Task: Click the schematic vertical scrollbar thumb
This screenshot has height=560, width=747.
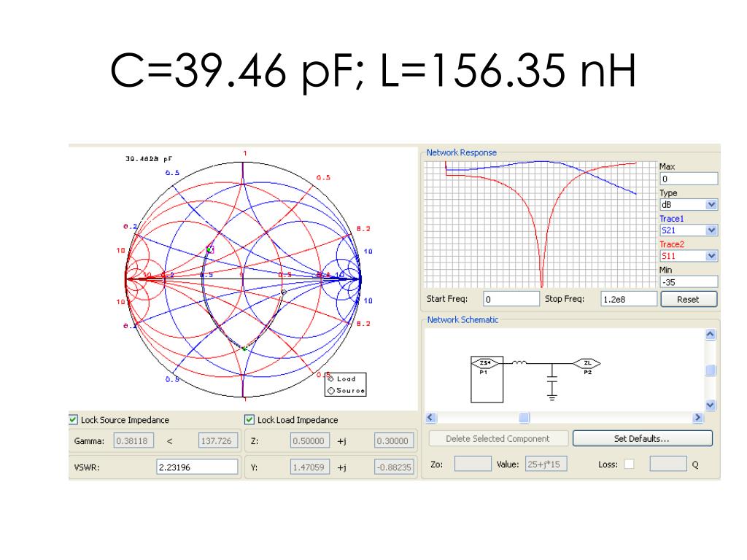Action: coord(711,370)
